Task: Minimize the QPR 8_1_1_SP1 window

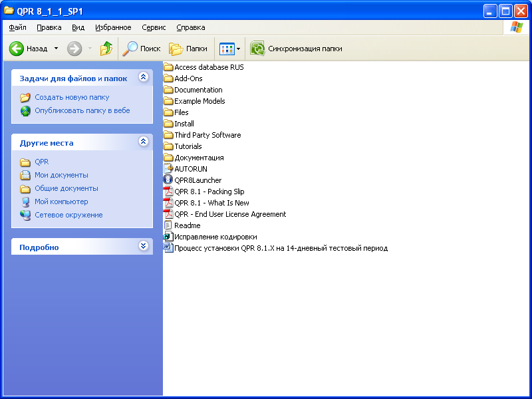Action: point(490,11)
